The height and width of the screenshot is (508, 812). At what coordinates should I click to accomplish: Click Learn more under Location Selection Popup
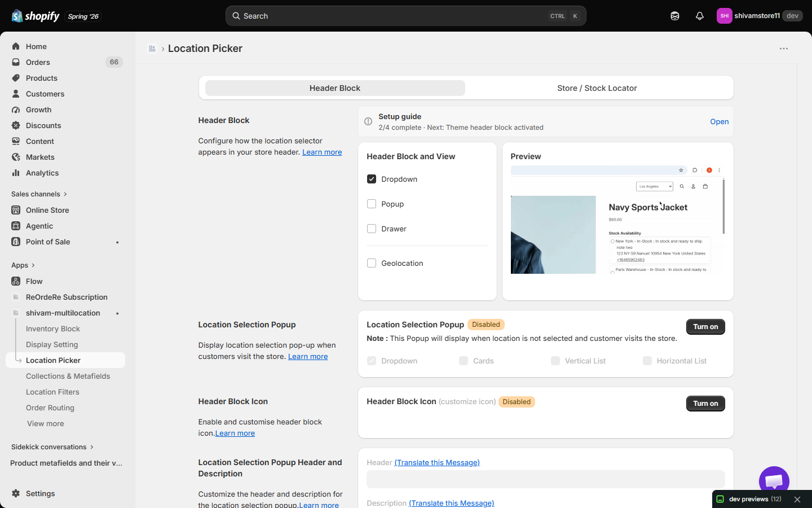pyautogui.click(x=308, y=356)
